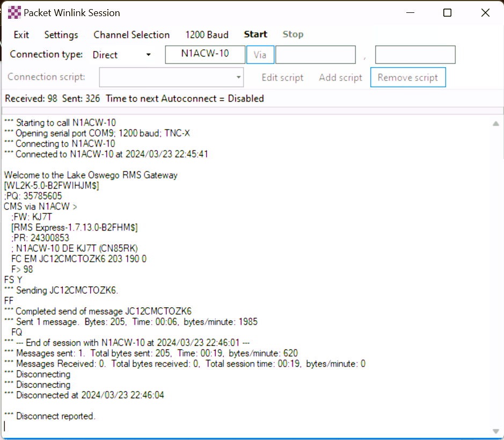The image size is (504, 440).
Task: Click the Remove script button
Action: tap(408, 77)
